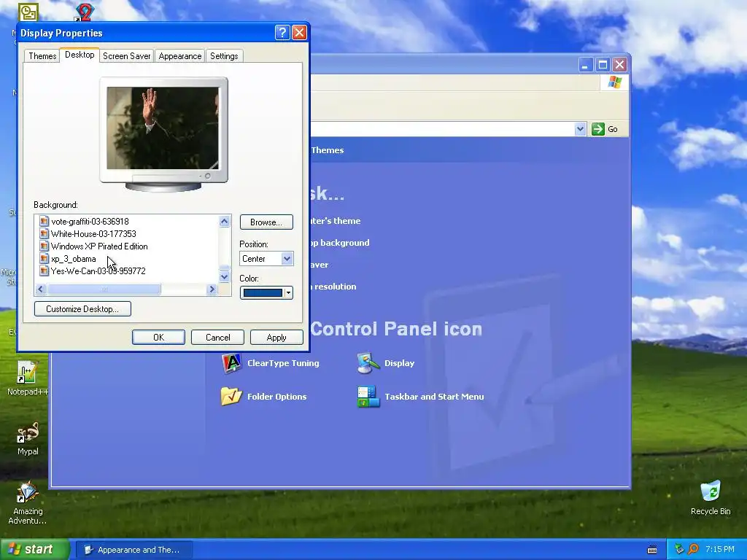
Task: Select xp_3_obama background
Action: tap(74, 259)
